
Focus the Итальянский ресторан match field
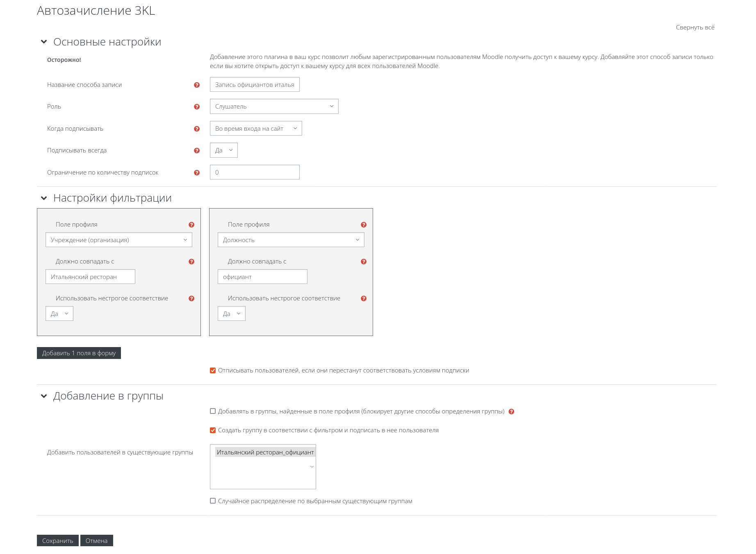tap(90, 277)
